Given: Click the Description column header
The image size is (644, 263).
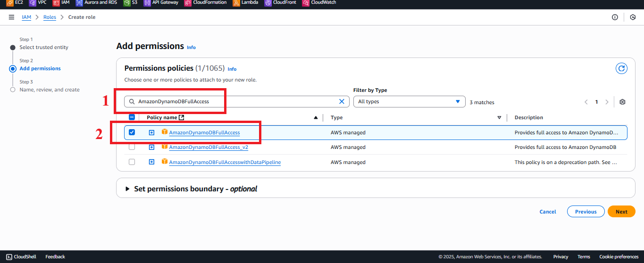Looking at the screenshot, I should tap(528, 117).
